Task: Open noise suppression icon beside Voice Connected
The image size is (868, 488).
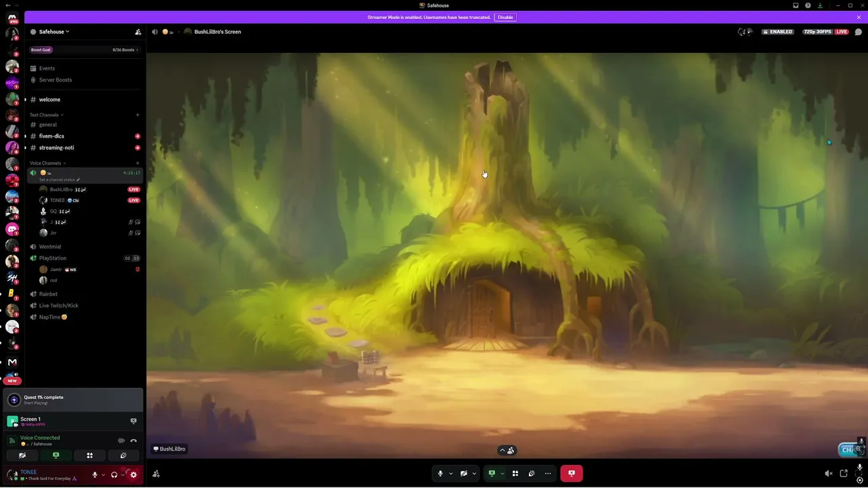Action: pyautogui.click(x=121, y=441)
